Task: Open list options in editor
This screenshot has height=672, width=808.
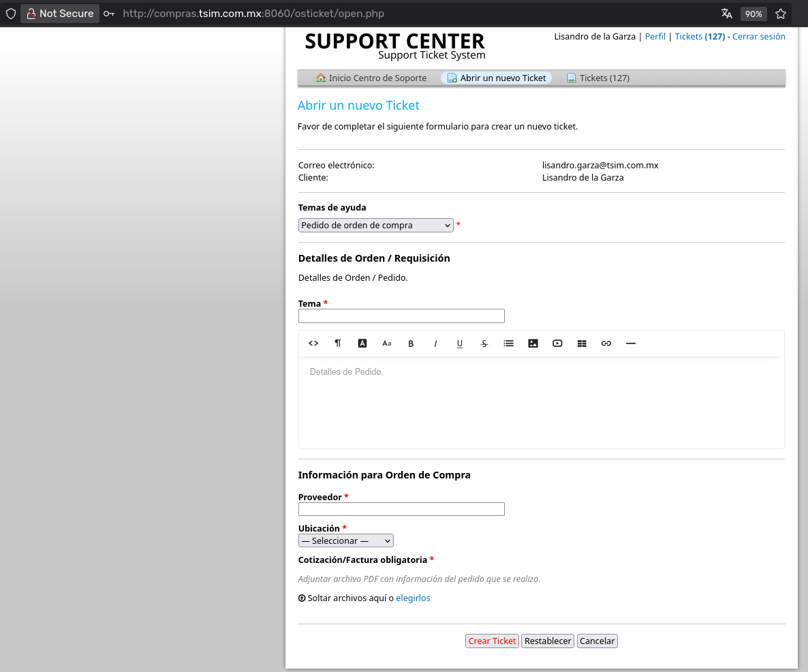Action: pos(508,343)
